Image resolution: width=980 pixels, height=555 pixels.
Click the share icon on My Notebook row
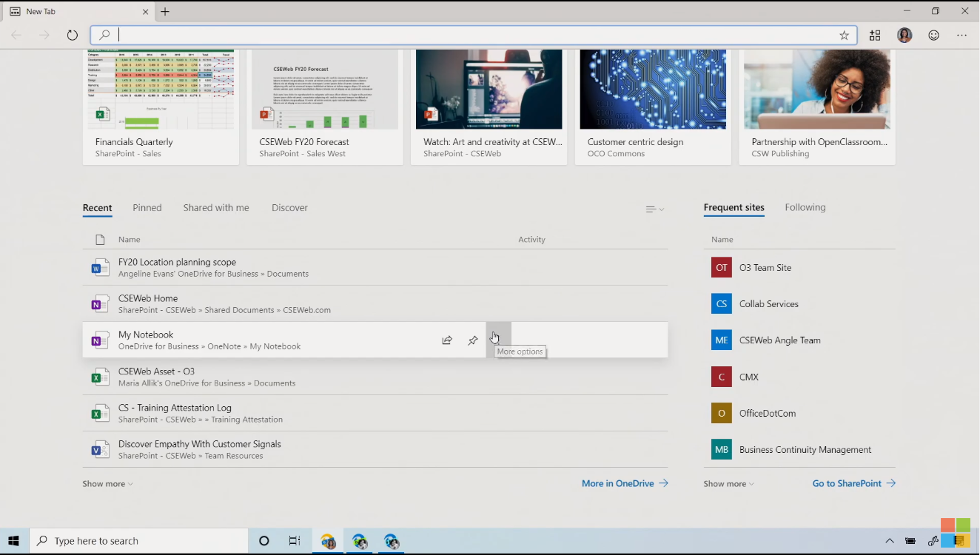click(x=447, y=340)
